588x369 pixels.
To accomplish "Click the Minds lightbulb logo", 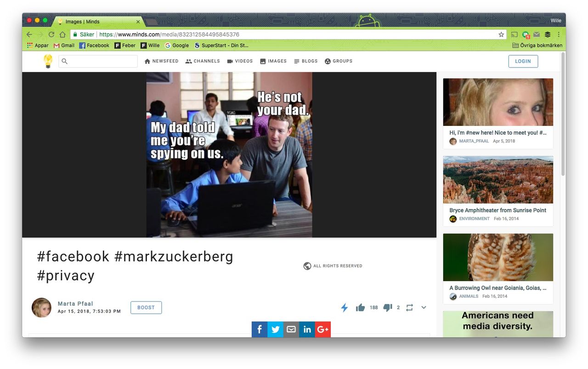I will (x=48, y=61).
